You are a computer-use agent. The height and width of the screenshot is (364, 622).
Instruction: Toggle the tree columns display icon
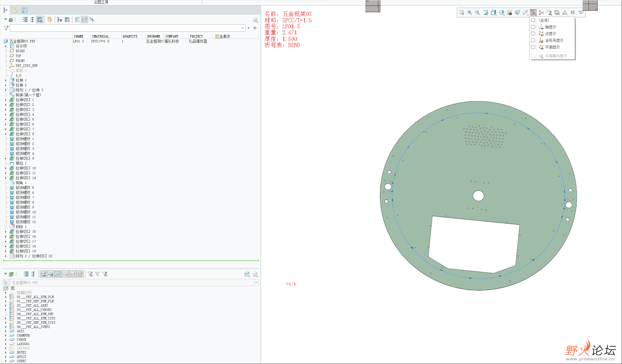click(40, 20)
